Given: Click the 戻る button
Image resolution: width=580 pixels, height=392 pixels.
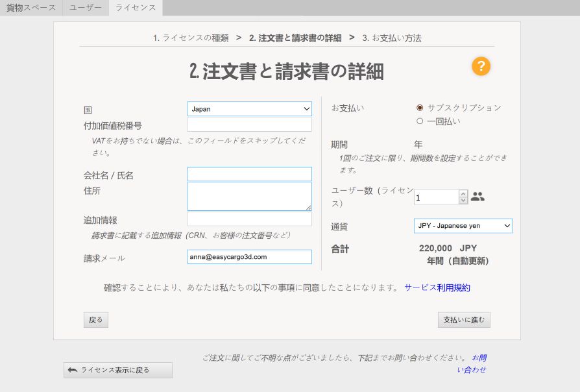Looking at the screenshot, I should coord(96,320).
